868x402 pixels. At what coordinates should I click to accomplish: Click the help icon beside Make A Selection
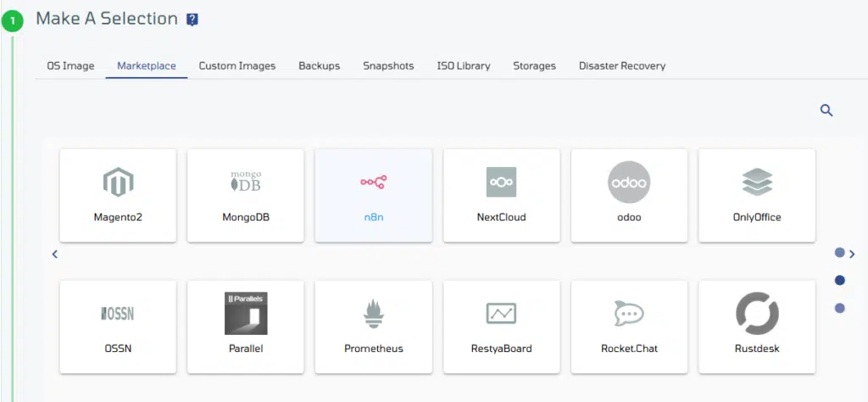pos(192,20)
